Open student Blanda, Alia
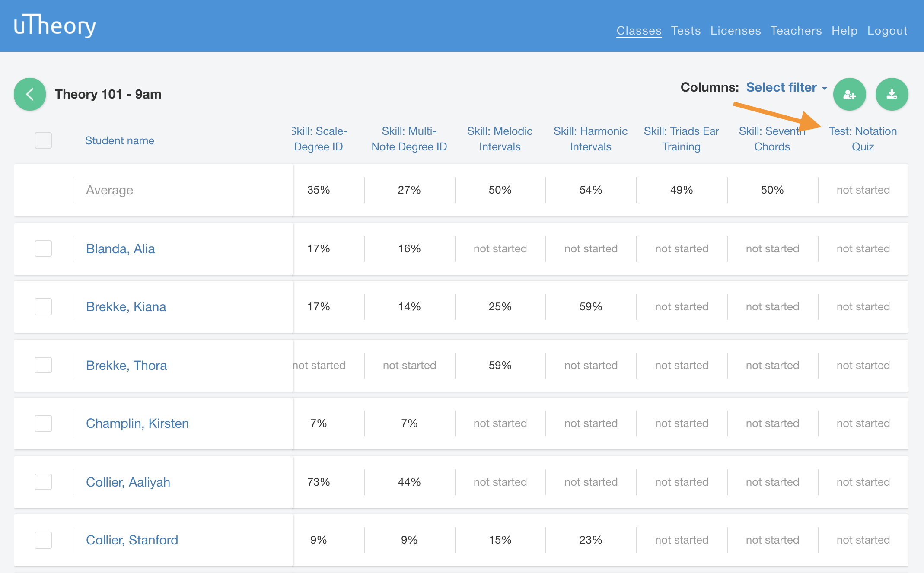Viewport: 924px width, 573px height. (120, 249)
